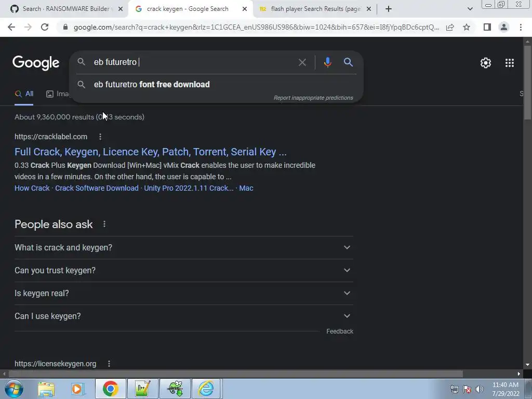Start a voice search with the microphone
Screen dimensions: 532x399
(327, 62)
